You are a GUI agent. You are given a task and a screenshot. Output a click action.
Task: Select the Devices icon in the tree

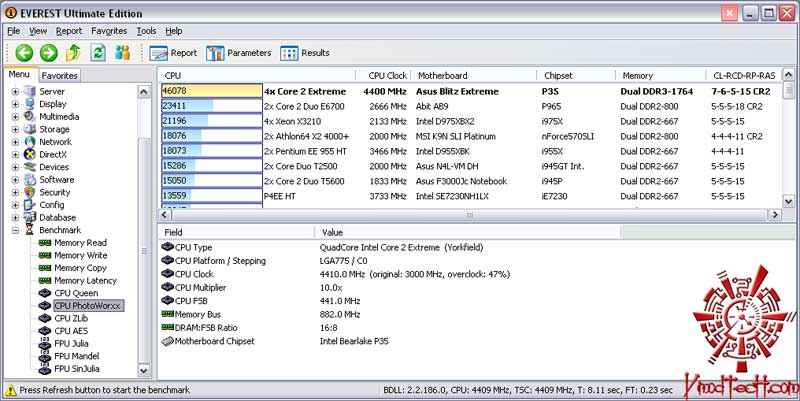[30, 167]
